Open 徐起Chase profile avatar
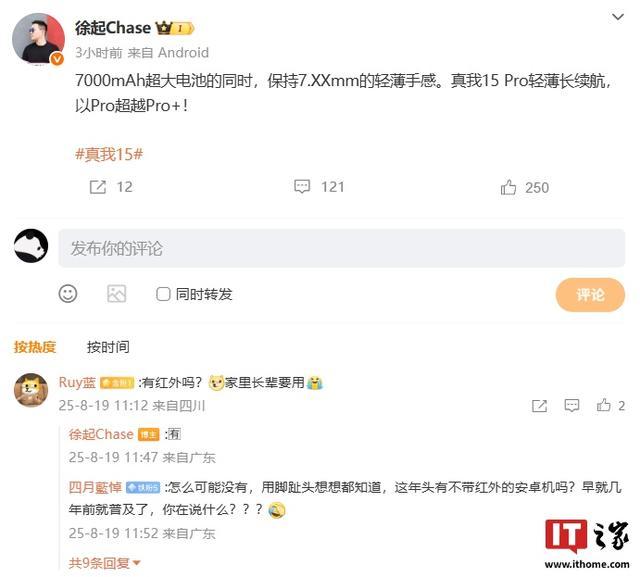Image resolution: width=640 pixels, height=577 pixels. (38, 39)
